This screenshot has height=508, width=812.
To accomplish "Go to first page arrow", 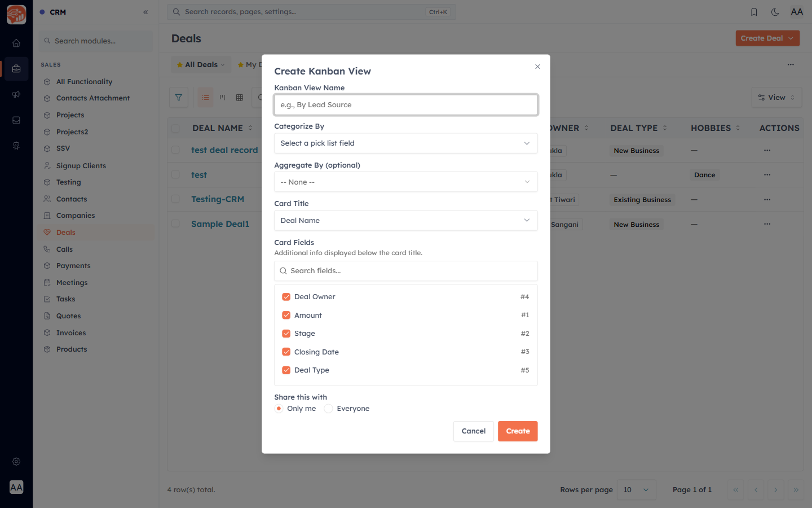I will click(x=736, y=490).
